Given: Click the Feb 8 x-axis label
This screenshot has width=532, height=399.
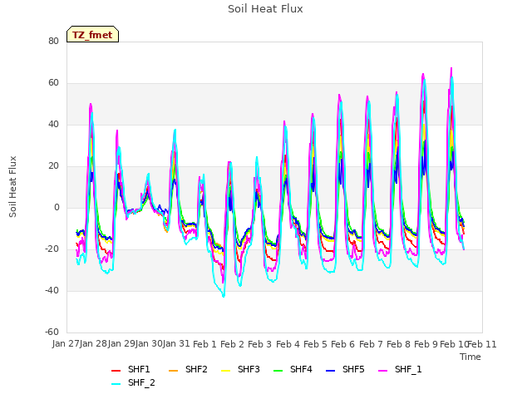Looking at the screenshot, I should (398, 344).
